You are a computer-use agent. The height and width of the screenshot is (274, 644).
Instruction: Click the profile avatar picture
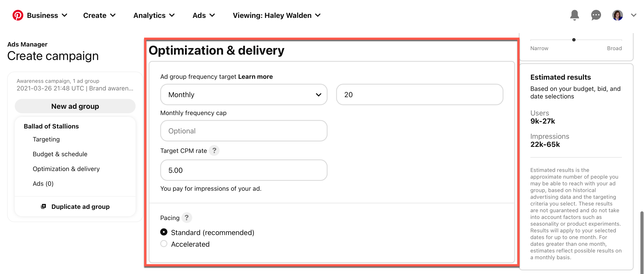click(617, 15)
